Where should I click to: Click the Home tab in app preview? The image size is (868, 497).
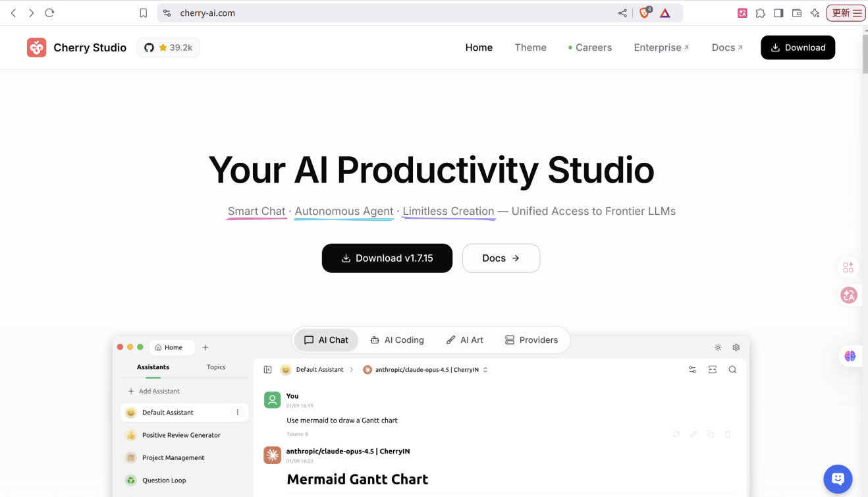coord(172,347)
